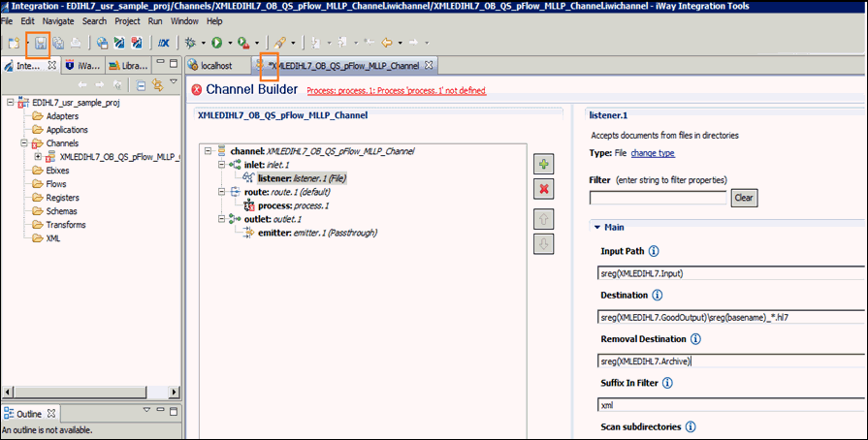The width and height of the screenshot is (868, 440).
Task: Open the File menu
Action: tap(7, 21)
